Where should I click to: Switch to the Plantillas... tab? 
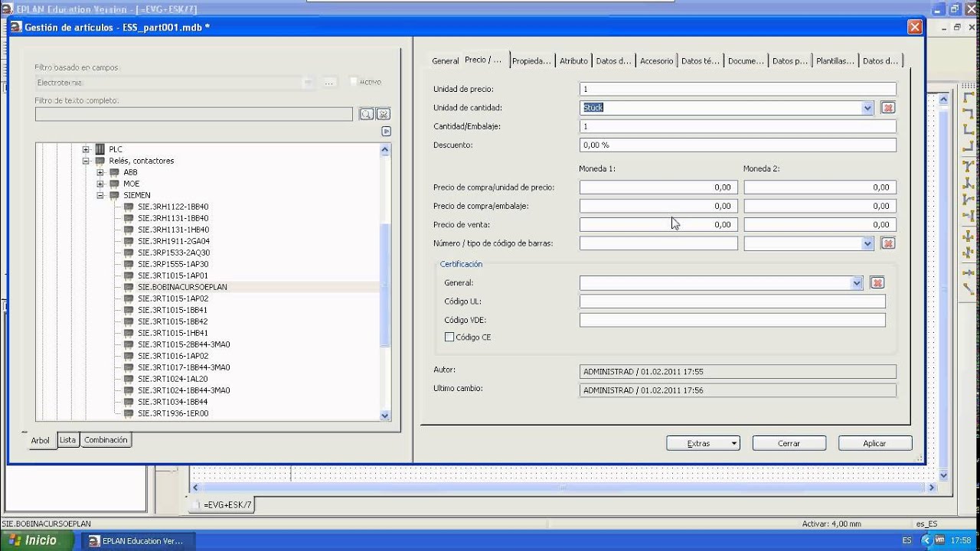coord(835,60)
